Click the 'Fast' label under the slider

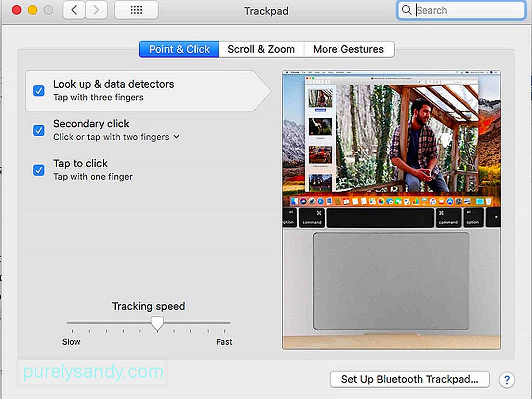[x=224, y=342]
